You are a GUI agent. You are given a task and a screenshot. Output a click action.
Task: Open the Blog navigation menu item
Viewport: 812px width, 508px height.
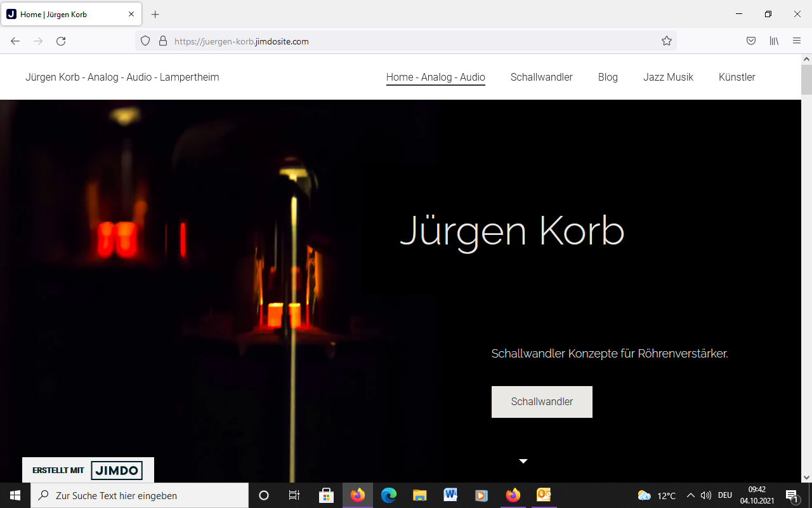coord(607,77)
